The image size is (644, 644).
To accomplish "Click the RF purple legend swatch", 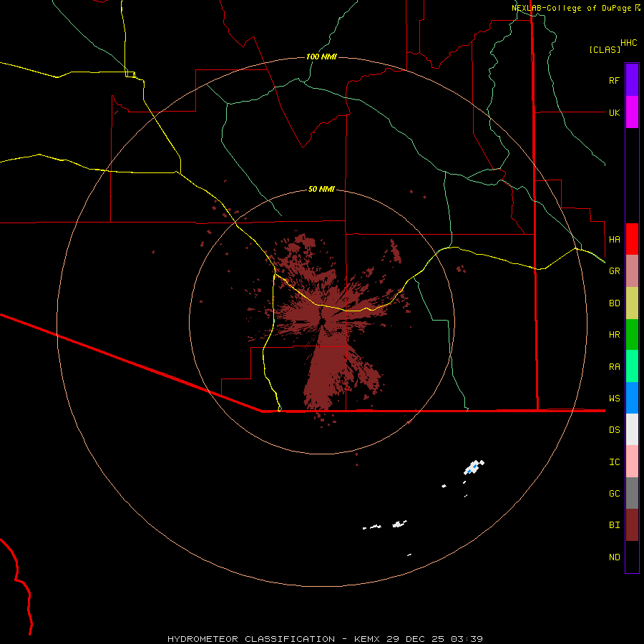I will pyautogui.click(x=632, y=80).
